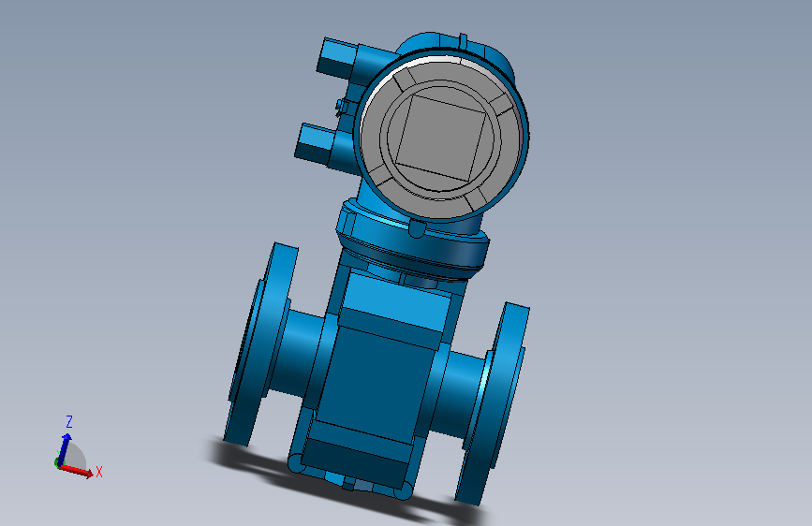
Task: Click the blue Z axis arrow of triad
Action: [65, 449]
